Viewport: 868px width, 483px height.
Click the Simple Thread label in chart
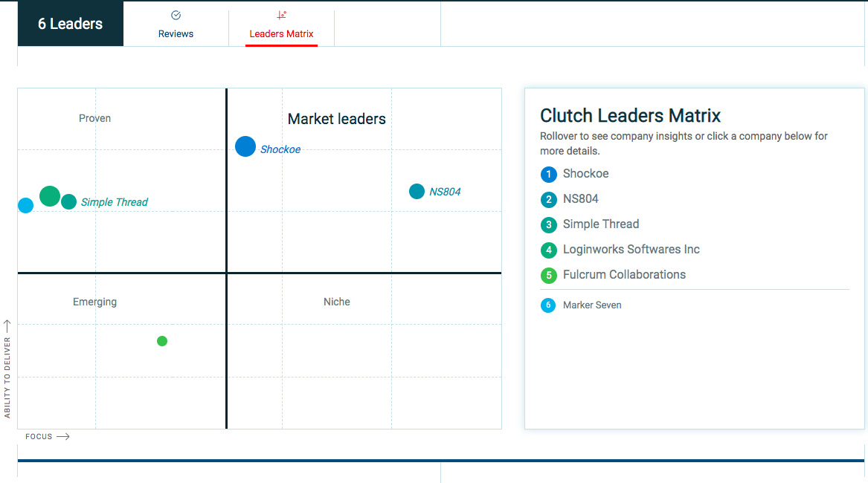pos(114,202)
